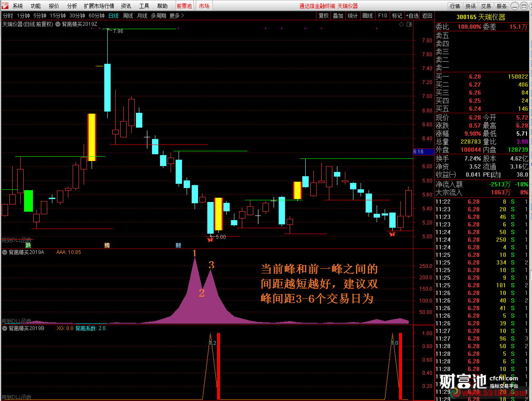Screen dimensions: 532x401
Task: Click the tick row 11:25 with volume 334
Action: click(482, 262)
